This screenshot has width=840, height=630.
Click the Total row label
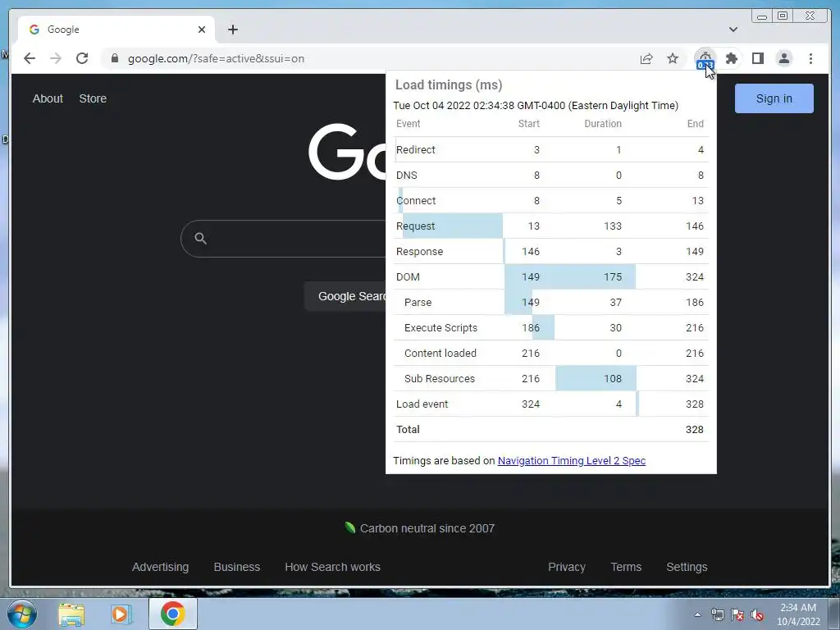409,430
